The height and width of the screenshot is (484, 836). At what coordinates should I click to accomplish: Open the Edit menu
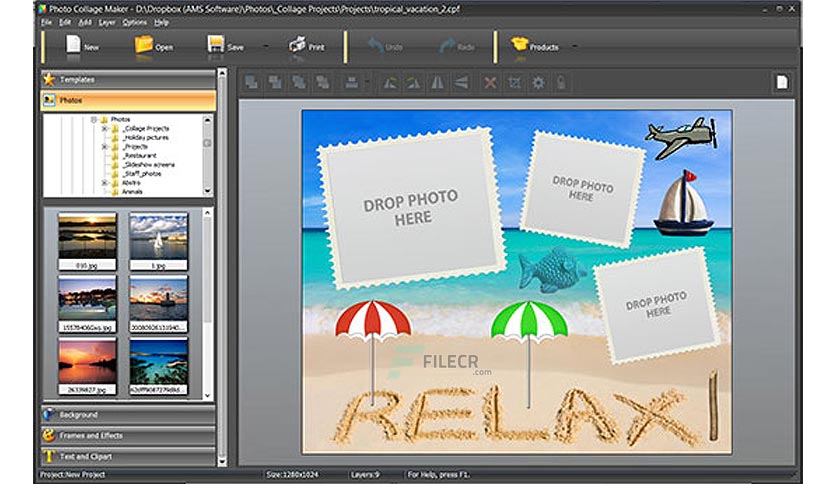coord(65,22)
